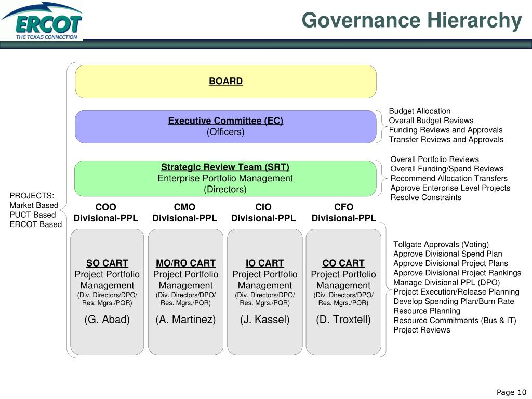Click Market Based text

(34, 205)
